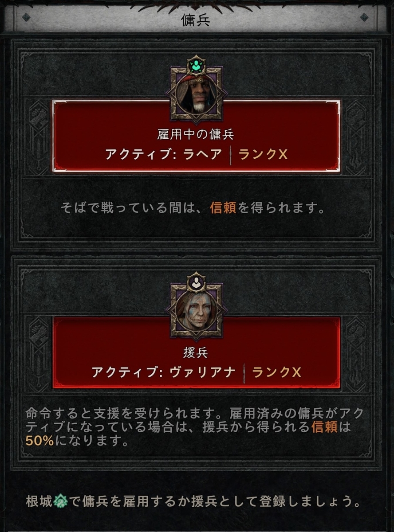
Task: Click the orange 信頼 keyword in the hired description
Action: tap(223, 208)
